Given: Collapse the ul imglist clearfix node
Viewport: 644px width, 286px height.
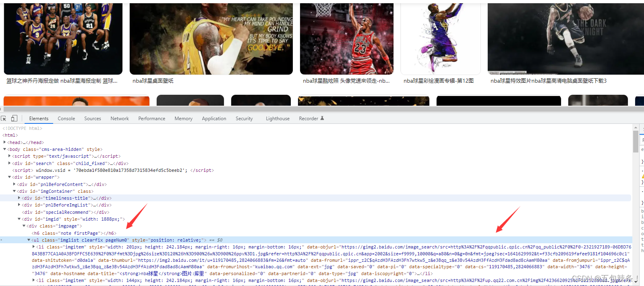Looking at the screenshot, I should click(x=29, y=240).
